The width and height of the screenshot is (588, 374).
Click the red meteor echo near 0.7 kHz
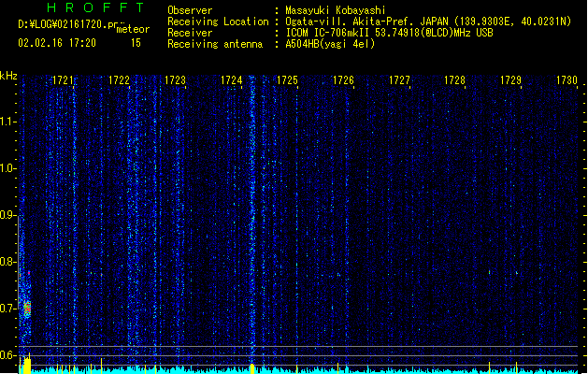[x=27, y=309]
